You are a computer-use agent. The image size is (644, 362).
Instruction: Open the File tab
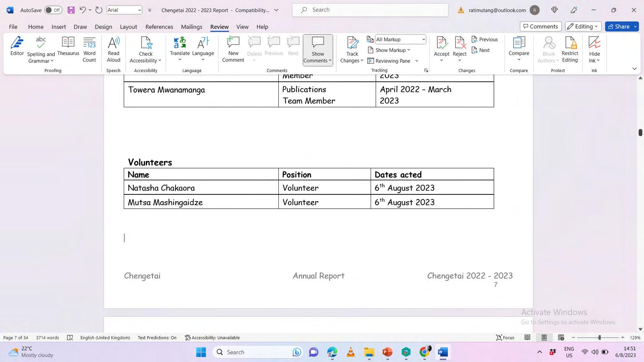click(13, 27)
